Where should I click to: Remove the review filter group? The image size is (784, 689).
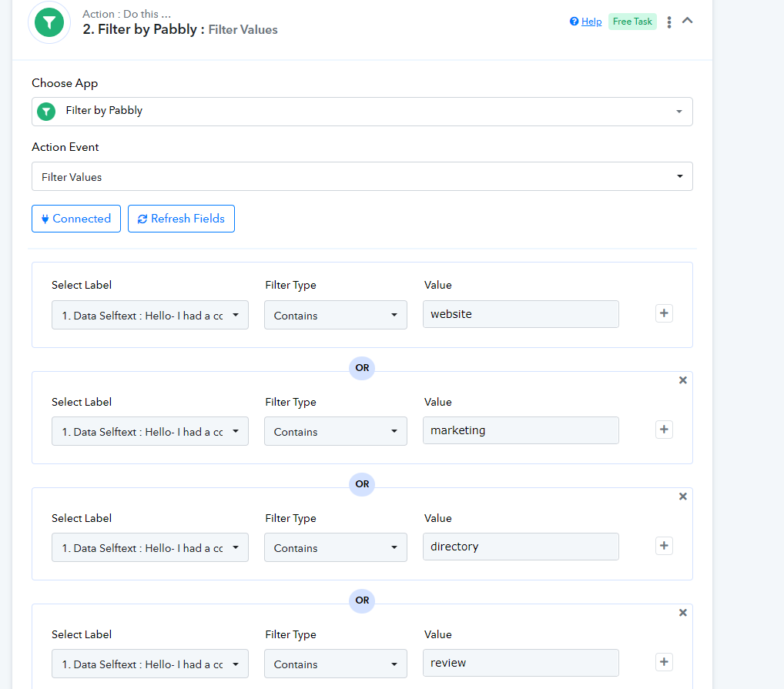tap(683, 613)
